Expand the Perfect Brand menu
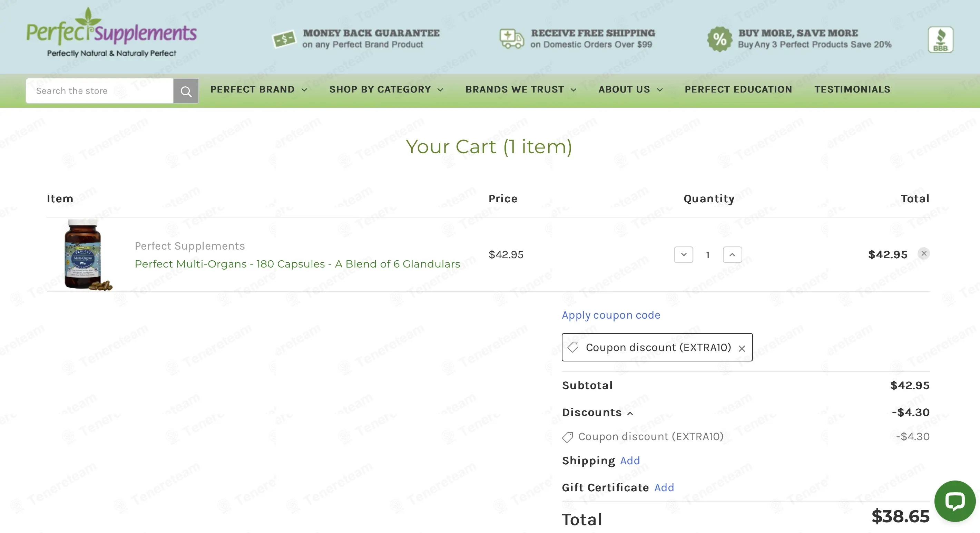This screenshot has width=980, height=533. point(259,89)
